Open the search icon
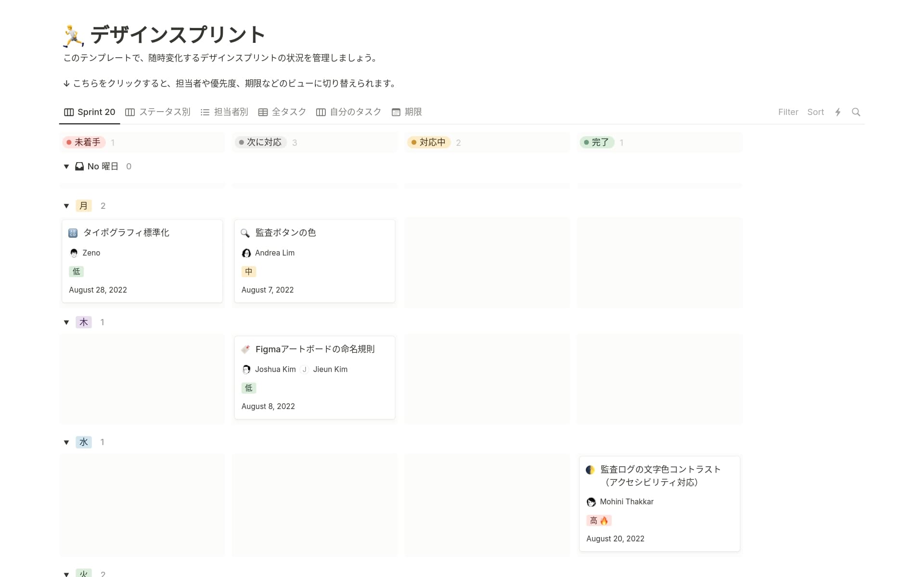924x577 pixels. 857,112
